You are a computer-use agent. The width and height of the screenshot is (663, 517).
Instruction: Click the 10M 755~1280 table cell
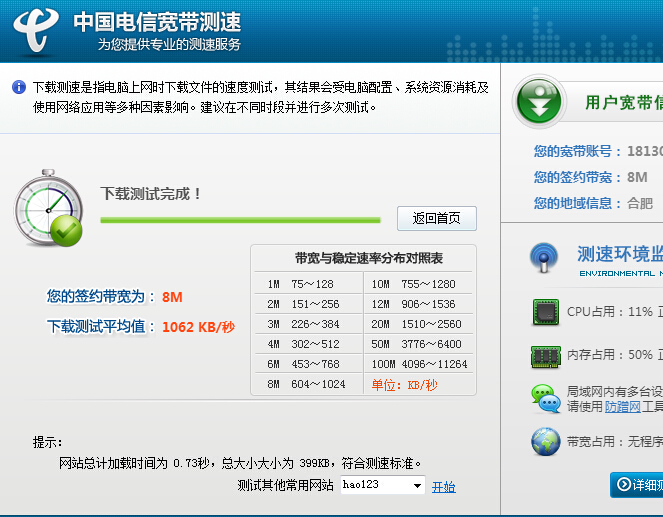click(418, 284)
